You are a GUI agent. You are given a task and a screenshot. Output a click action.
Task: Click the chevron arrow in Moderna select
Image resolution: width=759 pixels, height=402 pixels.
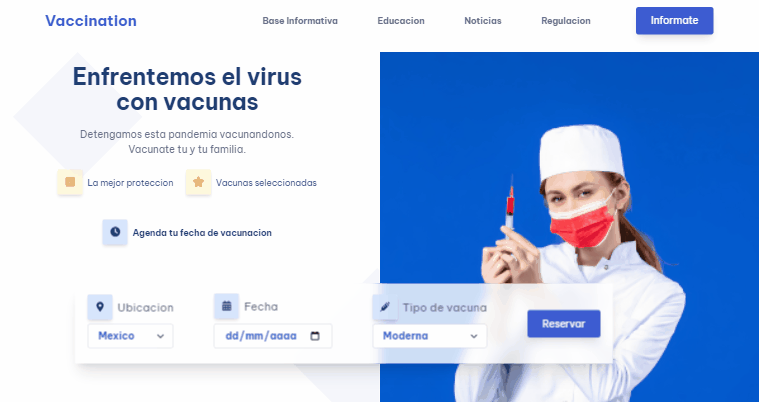(x=474, y=336)
